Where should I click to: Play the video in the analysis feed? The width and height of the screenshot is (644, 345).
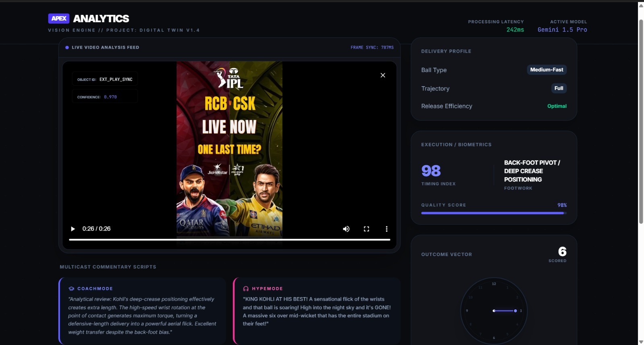click(73, 229)
